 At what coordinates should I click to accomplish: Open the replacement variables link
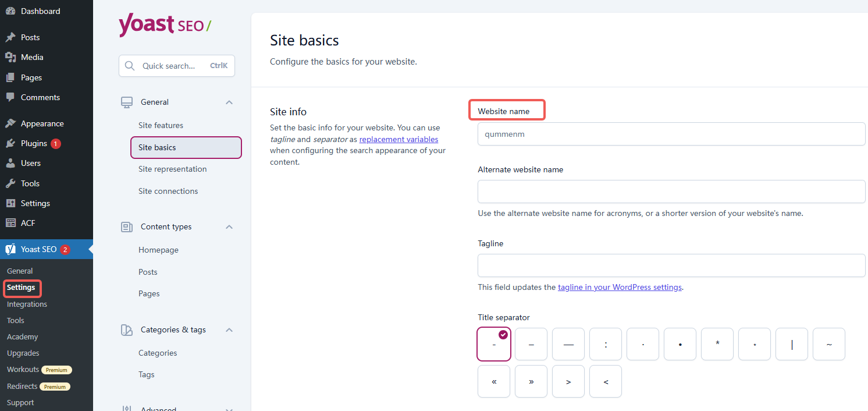(x=399, y=139)
